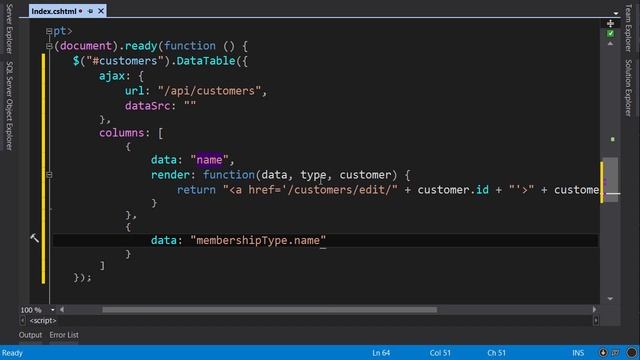Screen dimensions: 640x360
Task: Click the green no-issues check indicator
Action: click(x=610, y=33)
